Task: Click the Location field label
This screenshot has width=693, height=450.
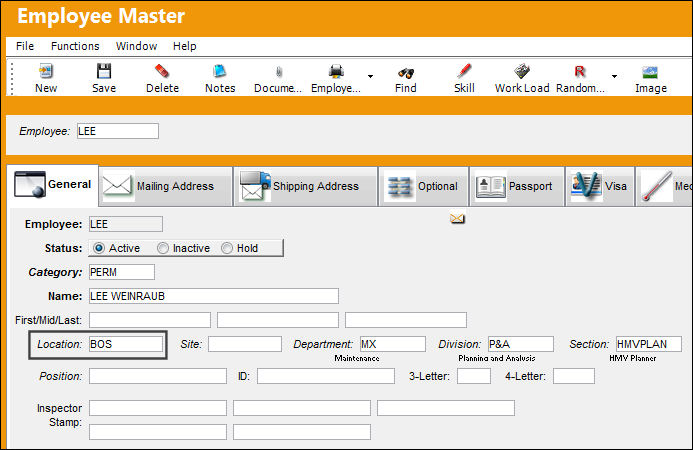Action: pyautogui.click(x=60, y=344)
